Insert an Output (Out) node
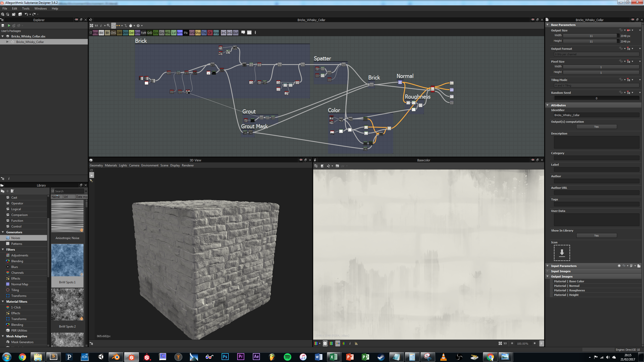The image size is (644, 362). [235, 33]
